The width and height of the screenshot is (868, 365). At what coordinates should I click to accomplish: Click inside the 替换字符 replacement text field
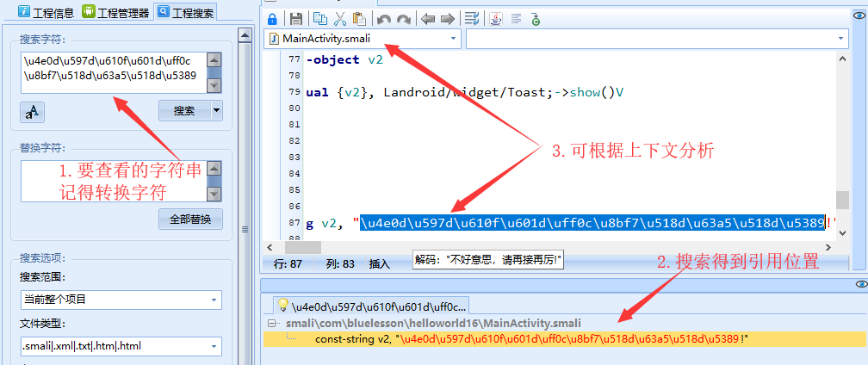[112, 179]
